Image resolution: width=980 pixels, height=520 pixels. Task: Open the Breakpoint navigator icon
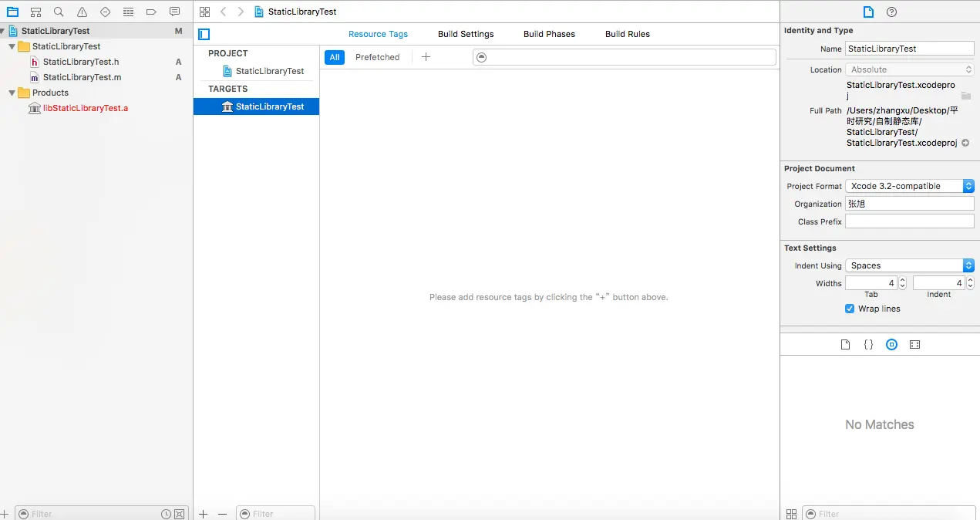pos(151,12)
